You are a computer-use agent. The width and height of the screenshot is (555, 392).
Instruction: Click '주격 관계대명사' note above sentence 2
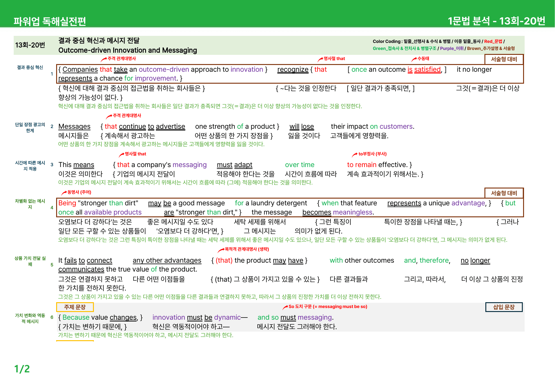click(127, 116)
